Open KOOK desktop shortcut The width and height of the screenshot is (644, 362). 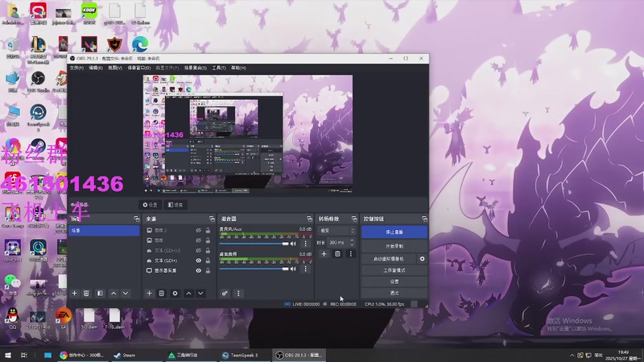[x=89, y=13]
